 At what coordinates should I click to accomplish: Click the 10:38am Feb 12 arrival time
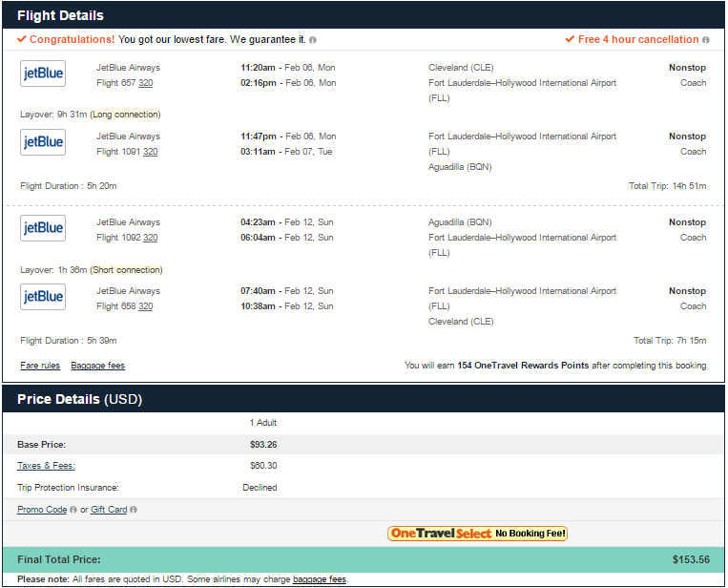(x=287, y=306)
